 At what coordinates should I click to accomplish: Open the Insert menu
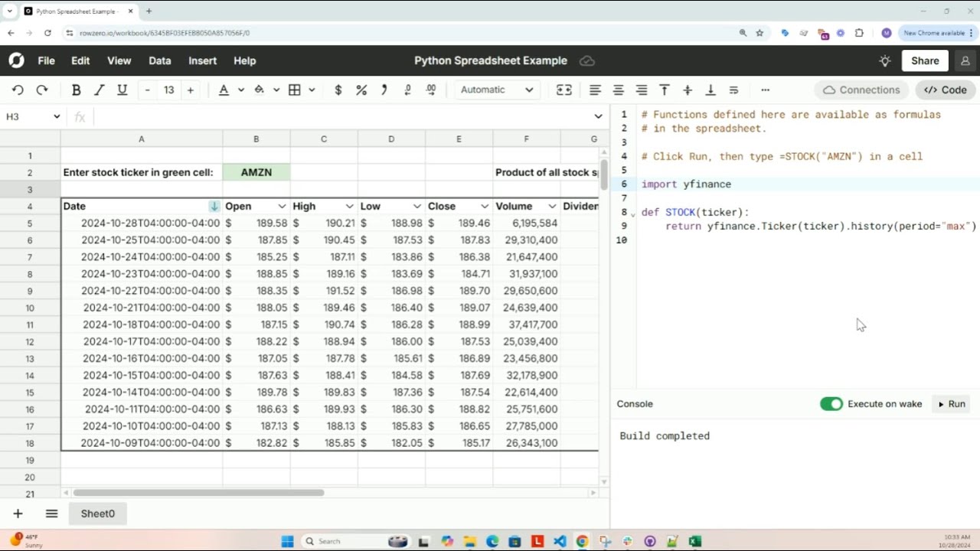click(203, 61)
